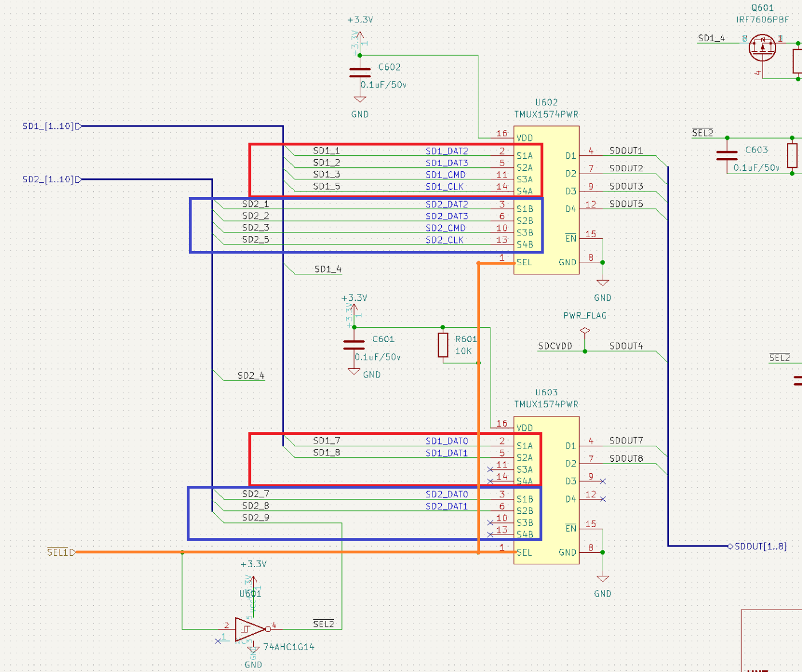The width and height of the screenshot is (802, 672).
Task: Click the no-connect X on U603 pin 13
Action: [x=490, y=535]
